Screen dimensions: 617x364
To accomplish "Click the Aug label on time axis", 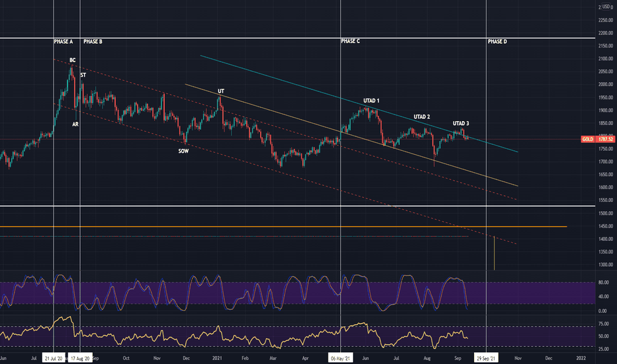I will 427,358.
